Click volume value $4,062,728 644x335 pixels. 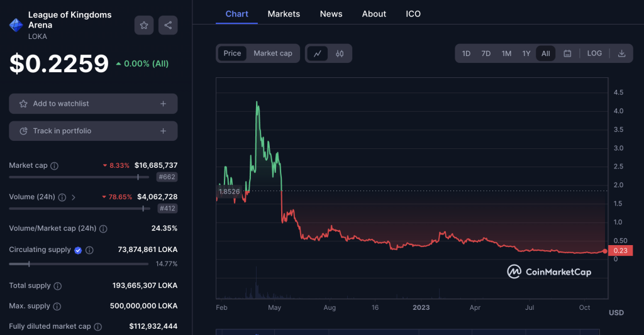point(157,197)
